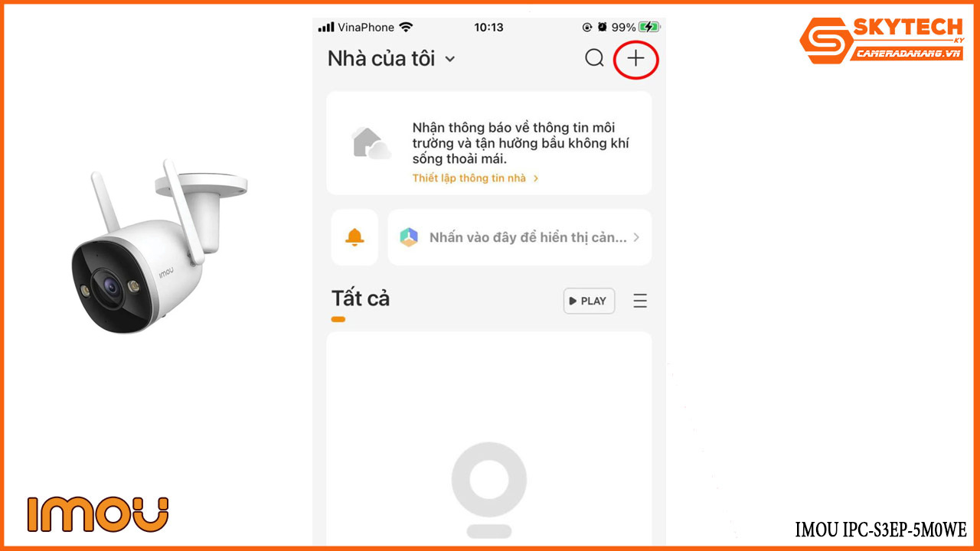
Task: Open 'Thiết lập thông tin nhà' arrow
Action: [536, 178]
